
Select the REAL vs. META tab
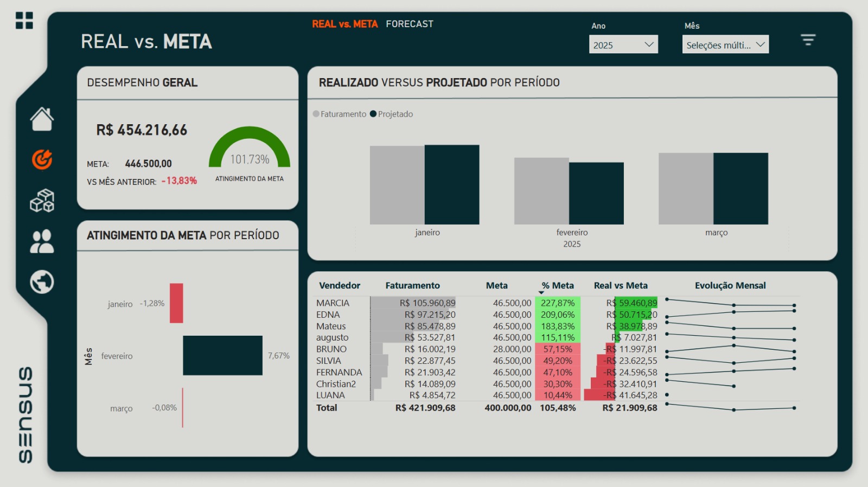pyautogui.click(x=344, y=24)
